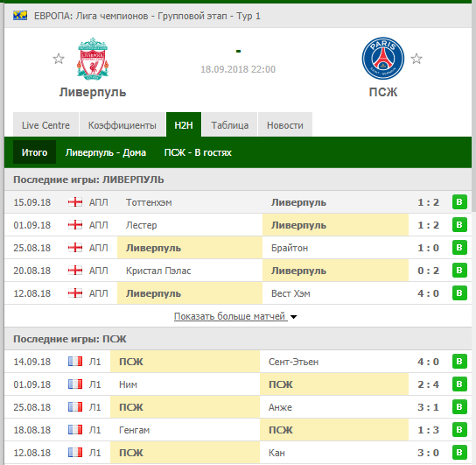The image size is (476, 465).
Task: Switch to the Коэффициенты tab
Action: point(122,125)
